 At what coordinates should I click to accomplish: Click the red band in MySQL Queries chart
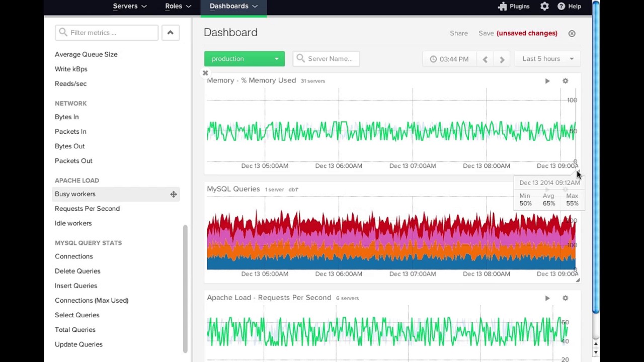click(x=391, y=223)
